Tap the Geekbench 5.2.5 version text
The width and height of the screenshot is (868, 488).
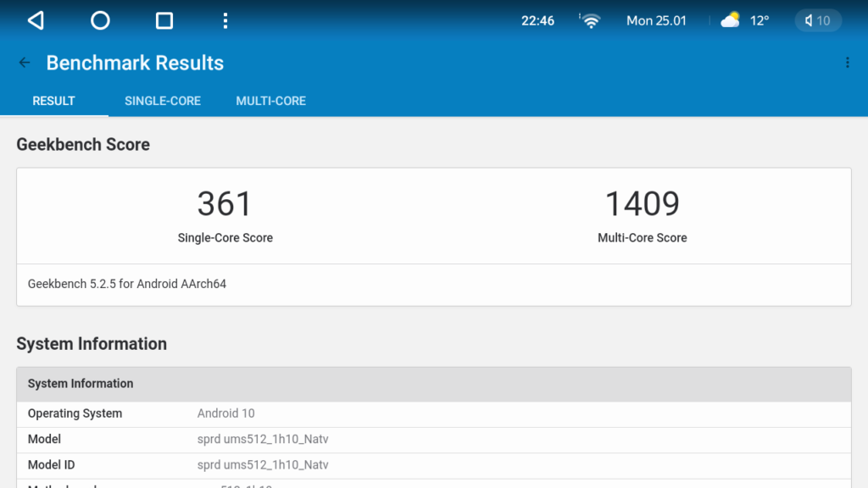[127, 284]
